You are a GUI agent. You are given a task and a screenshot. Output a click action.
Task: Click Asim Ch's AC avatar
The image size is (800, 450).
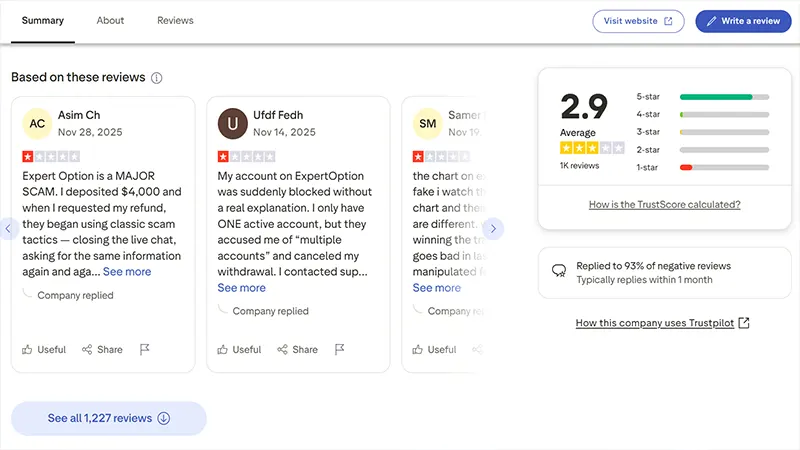pyautogui.click(x=37, y=123)
